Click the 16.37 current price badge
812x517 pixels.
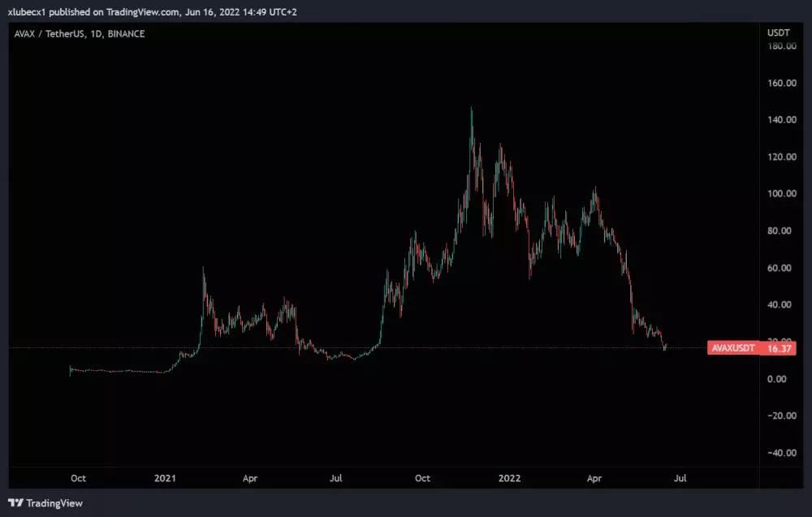[x=779, y=348]
